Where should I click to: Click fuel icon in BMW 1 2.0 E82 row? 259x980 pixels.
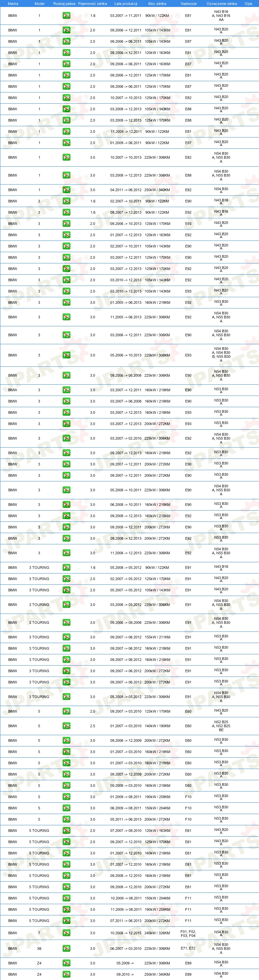tap(66, 98)
